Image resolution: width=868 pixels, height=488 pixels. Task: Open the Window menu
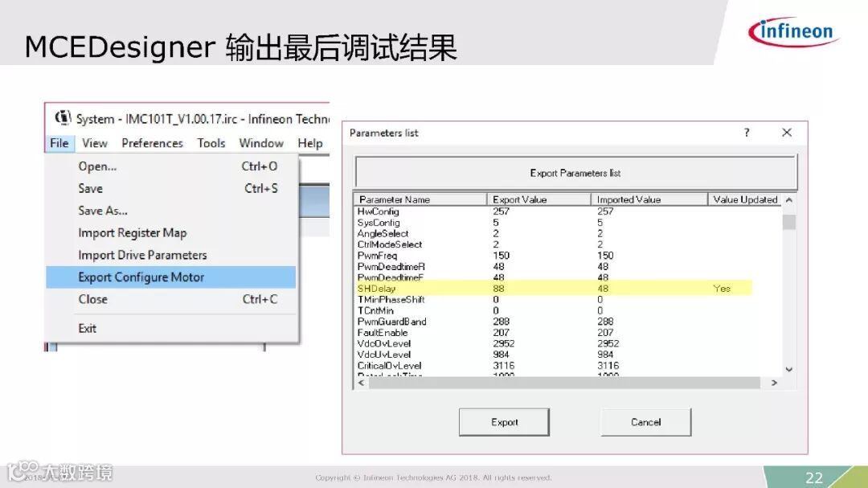click(x=261, y=143)
